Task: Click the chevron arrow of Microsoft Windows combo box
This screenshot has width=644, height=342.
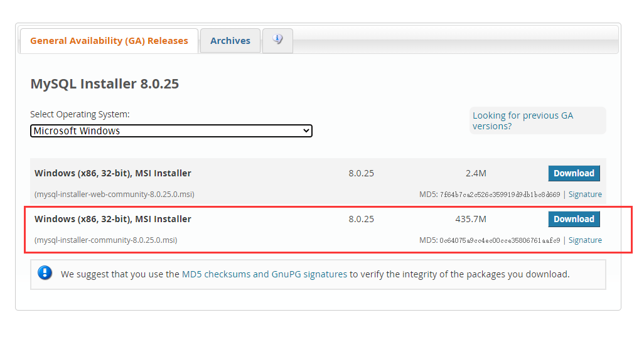Action: 306,131
